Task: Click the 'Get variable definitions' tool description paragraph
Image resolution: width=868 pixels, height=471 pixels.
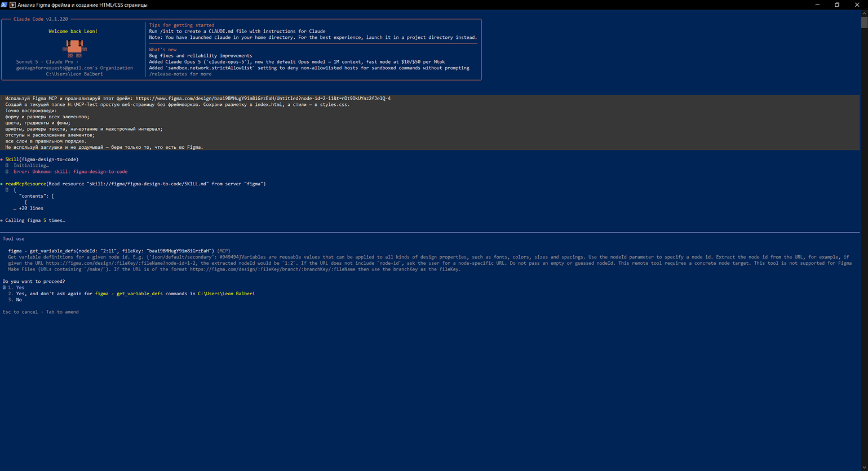Action: click(x=429, y=263)
